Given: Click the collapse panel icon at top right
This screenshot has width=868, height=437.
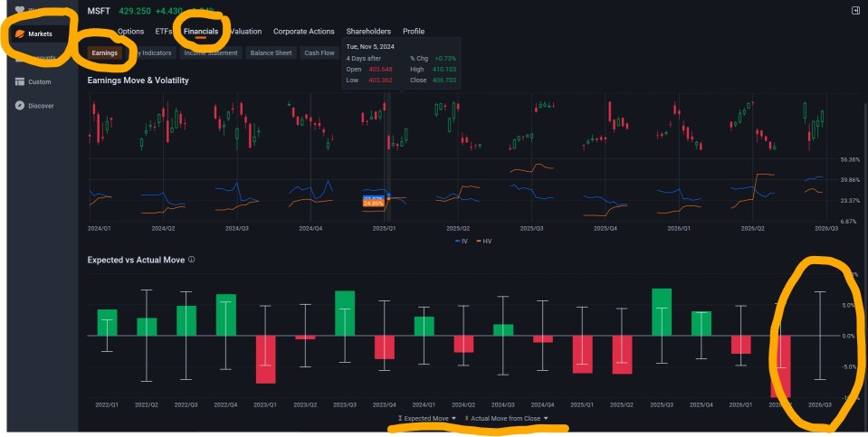Looking at the screenshot, I should point(855,11).
